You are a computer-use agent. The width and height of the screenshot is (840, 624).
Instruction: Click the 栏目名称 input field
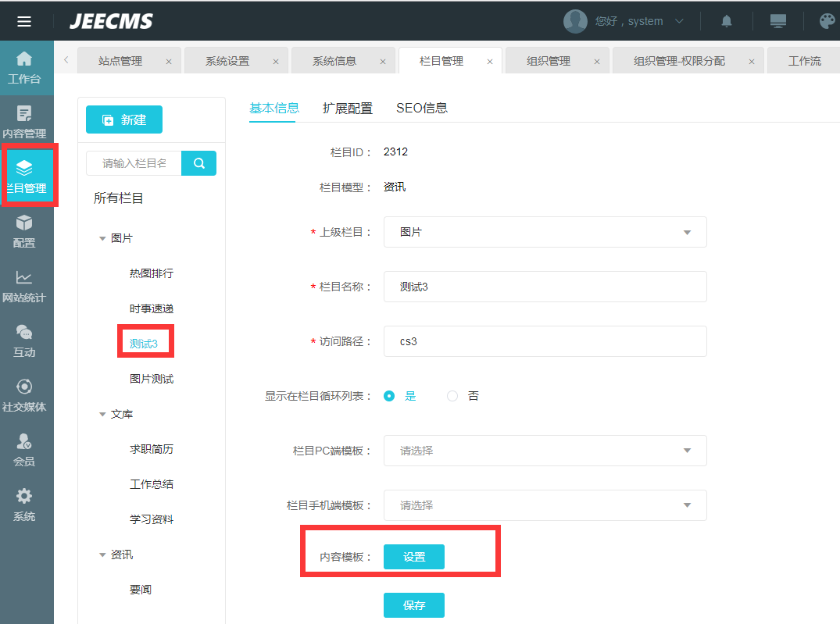pyautogui.click(x=545, y=287)
